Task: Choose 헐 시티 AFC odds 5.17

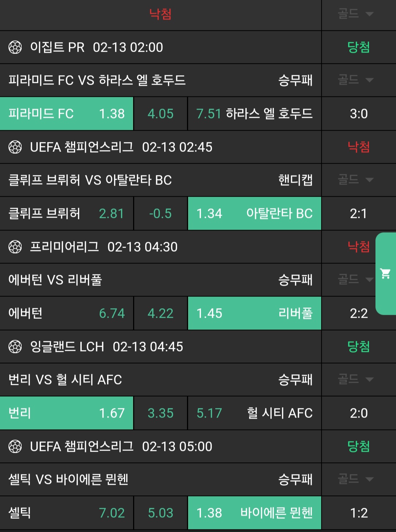Action: click(x=254, y=413)
